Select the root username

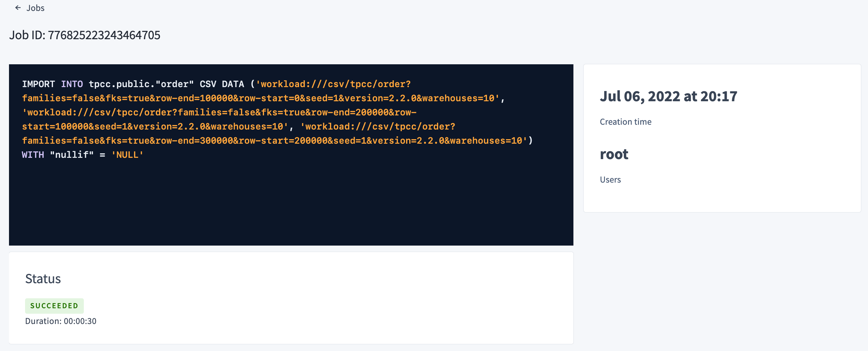coord(614,154)
